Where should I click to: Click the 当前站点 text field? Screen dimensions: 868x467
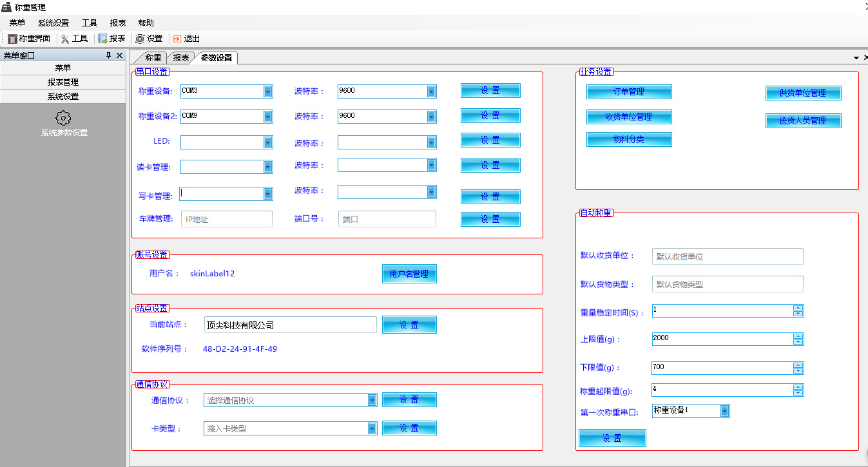pyautogui.click(x=290, y=325)
